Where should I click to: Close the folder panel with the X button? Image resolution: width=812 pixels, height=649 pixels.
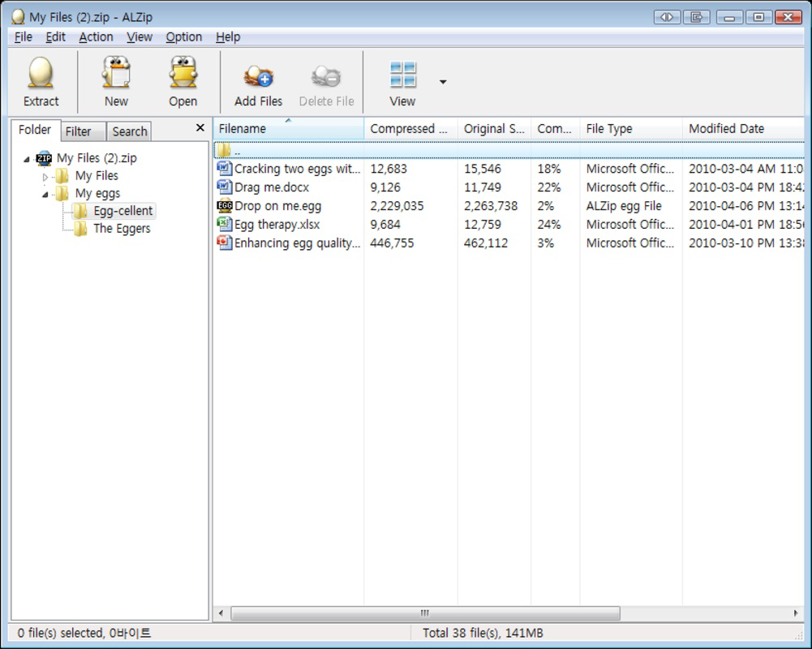200,127
